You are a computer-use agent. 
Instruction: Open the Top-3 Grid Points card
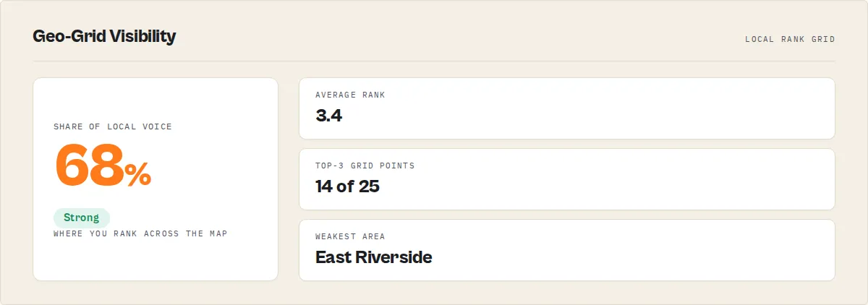pyautogui.click(x=567, y=179)
